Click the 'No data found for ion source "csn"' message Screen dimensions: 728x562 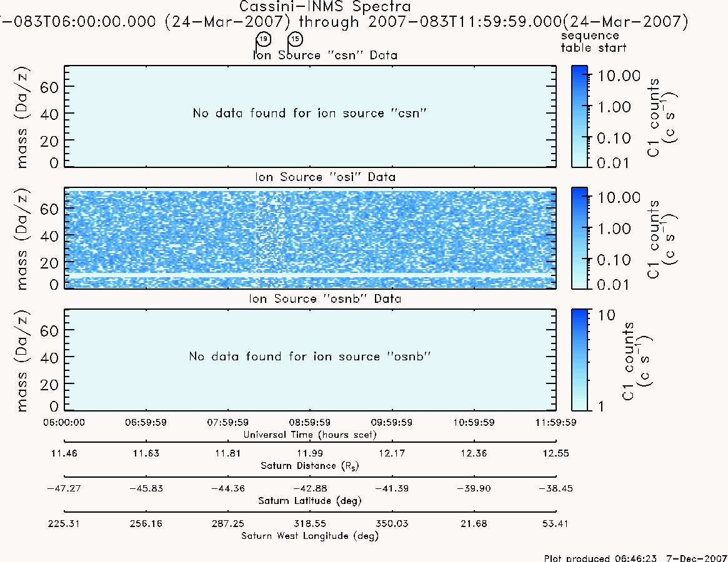(310, 113)
